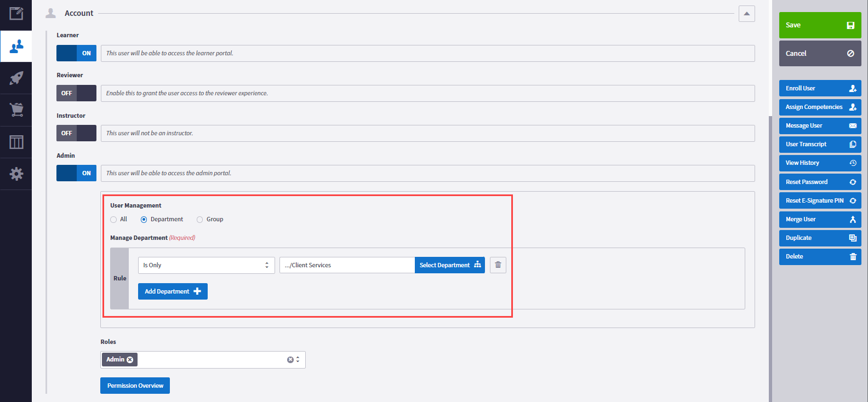Open View History from action menu
The width and height of the screenshot is (868, 402).
pos(820,163)
